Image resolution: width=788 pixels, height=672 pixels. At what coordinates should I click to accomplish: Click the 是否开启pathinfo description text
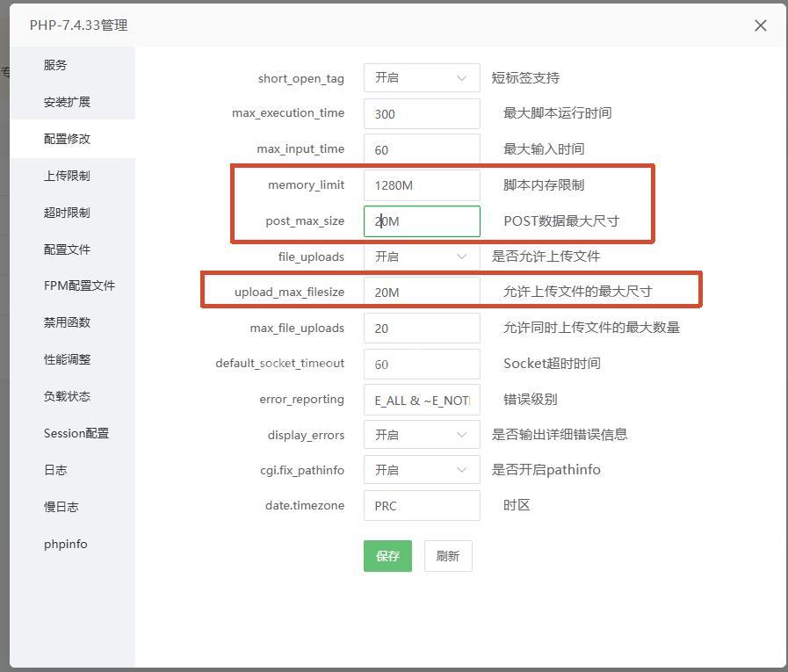[x=546, y=469]
